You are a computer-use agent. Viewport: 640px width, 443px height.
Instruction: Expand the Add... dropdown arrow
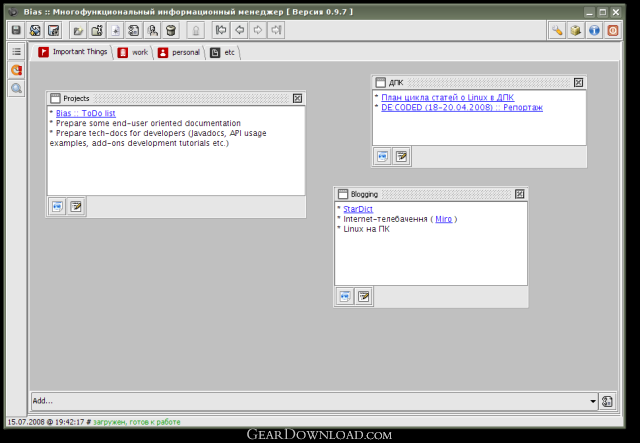click(593, 401)
